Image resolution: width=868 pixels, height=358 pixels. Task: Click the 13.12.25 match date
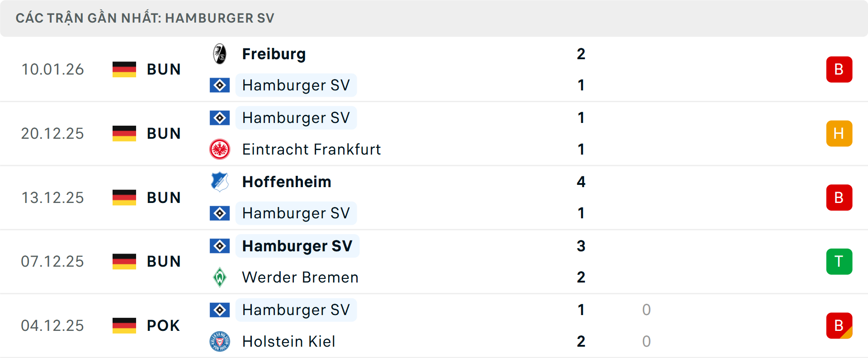point(52,198)
